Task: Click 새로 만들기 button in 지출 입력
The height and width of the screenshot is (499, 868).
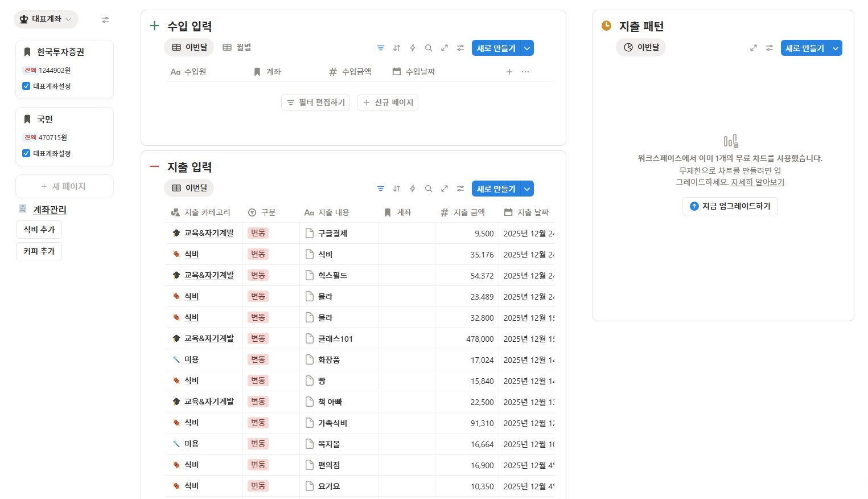Action: tap(496, 189)
